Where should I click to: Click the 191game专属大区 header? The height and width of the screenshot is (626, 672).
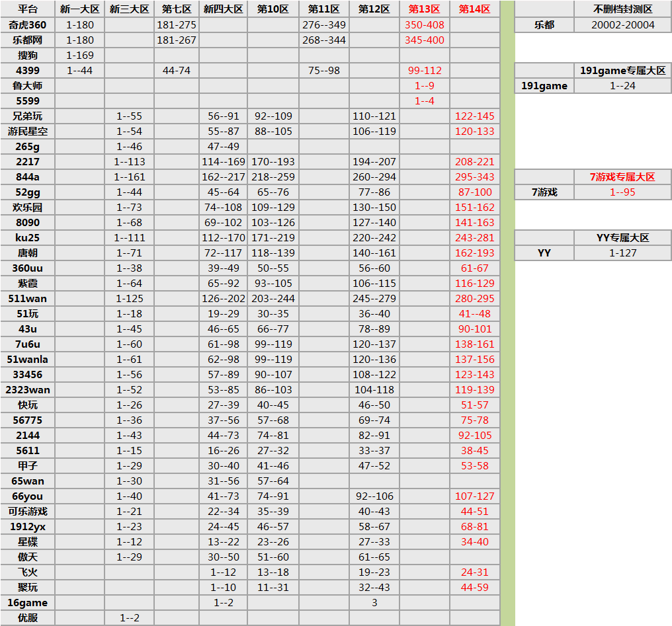[622, 71]
